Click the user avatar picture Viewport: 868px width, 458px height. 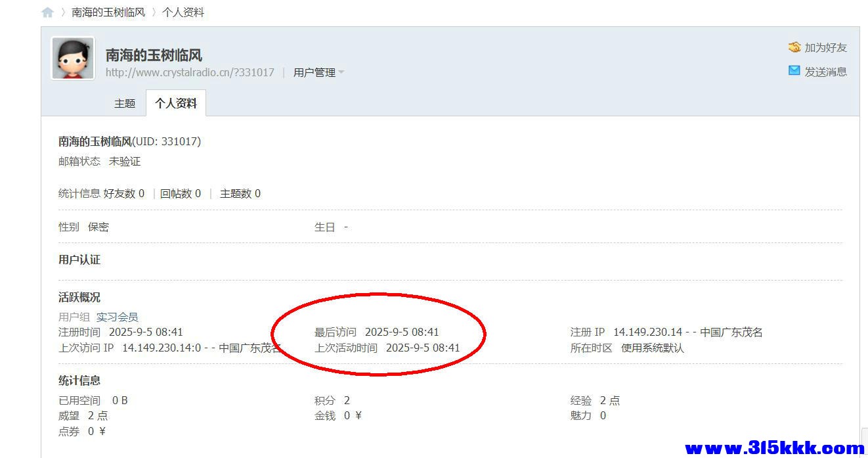73,58
